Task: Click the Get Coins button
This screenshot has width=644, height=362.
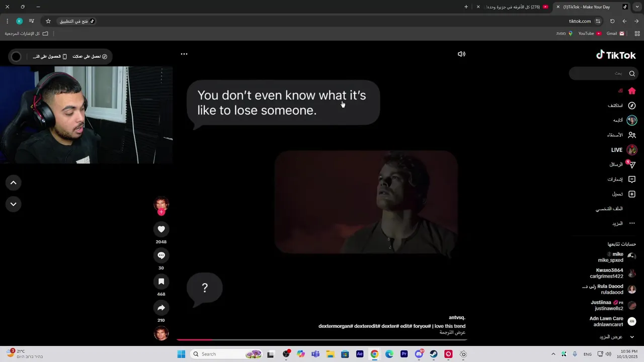Action: (x=90, y=56)
